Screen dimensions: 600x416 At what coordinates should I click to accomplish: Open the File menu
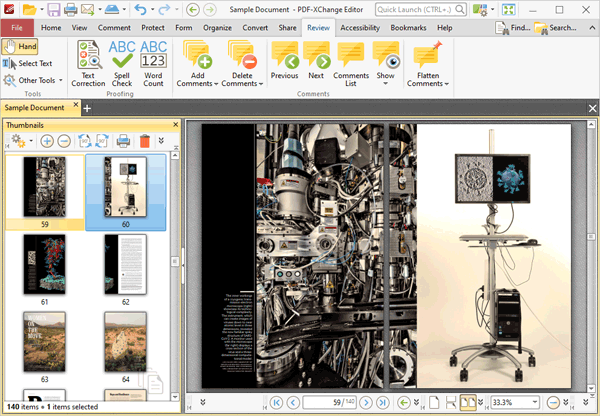17,27
